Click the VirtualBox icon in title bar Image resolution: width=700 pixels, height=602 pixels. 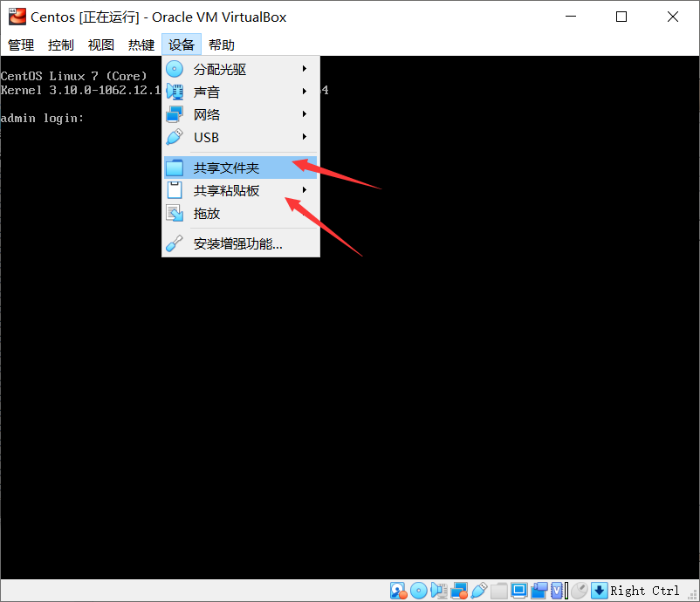[x=17, y=17]
